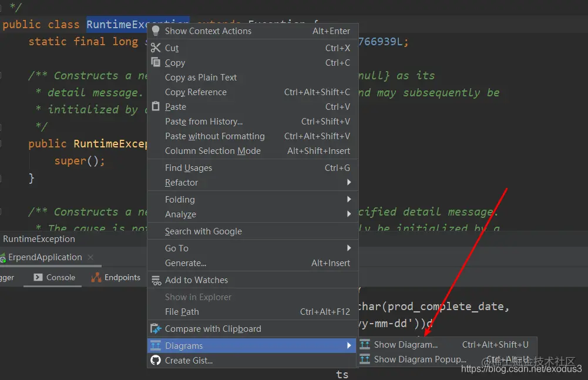588x380 pixels.
Task: Open the Analyze menu entry
Action: [x=253, y=214]
